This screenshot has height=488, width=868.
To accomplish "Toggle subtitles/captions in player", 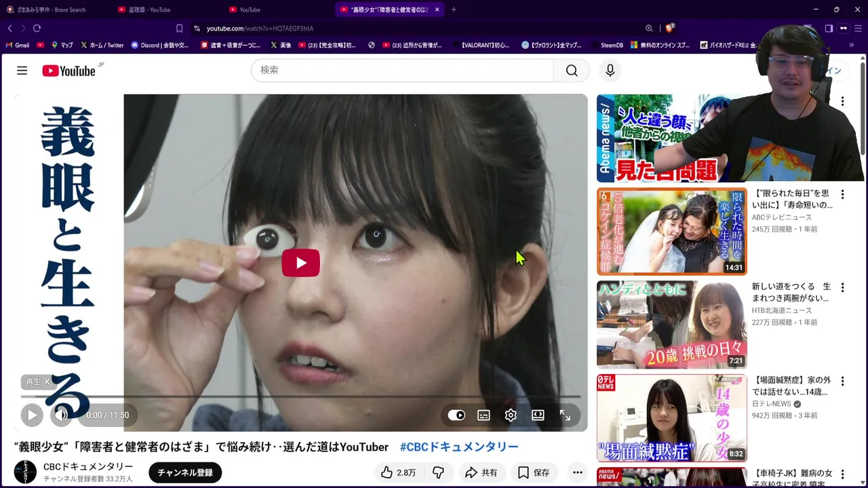I will (x=484, y=415).
